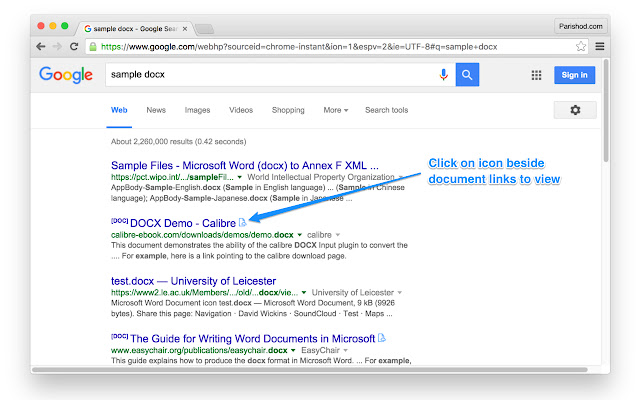The height and width of the screenshot is (400, 640).
Task: Expand dropdown arrow beside calibre label
Action: coord(338,235)
